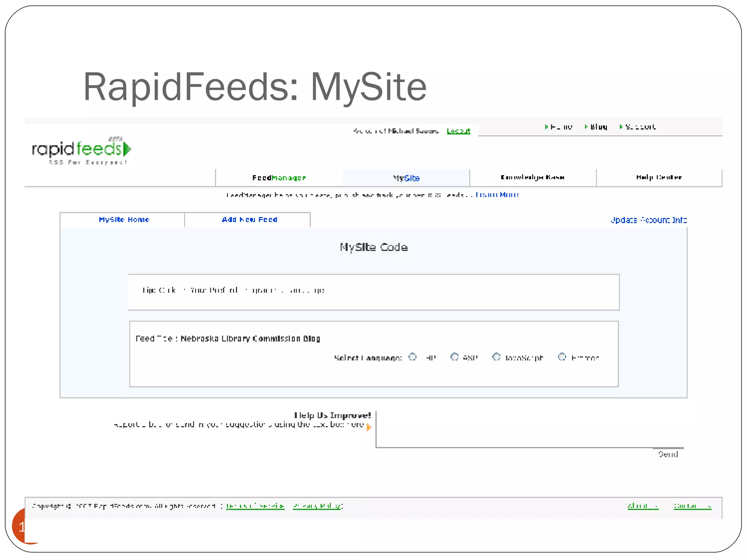Screen dimensions: 747x560
Task: Open the Knowledge Base tab
Action: point(533,178)
